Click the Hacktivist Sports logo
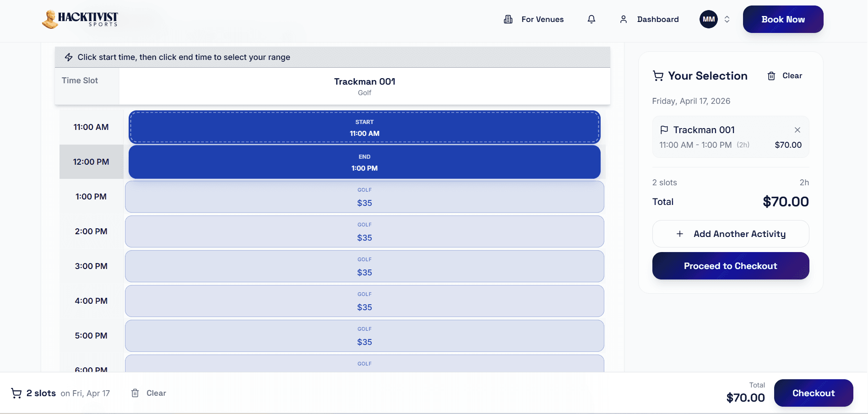Image resolution: width=868 pixels, height=414 pixels. click(80, 19)
